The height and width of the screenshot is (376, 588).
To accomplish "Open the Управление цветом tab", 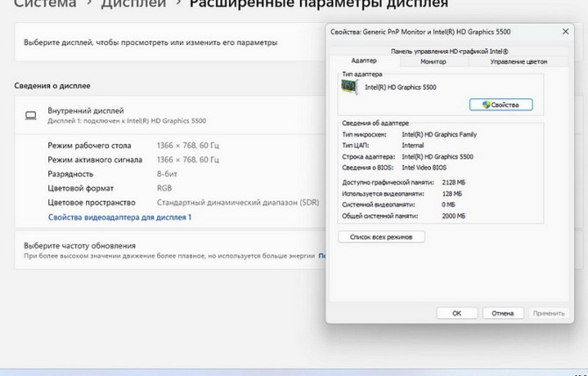I will point(518,61).
